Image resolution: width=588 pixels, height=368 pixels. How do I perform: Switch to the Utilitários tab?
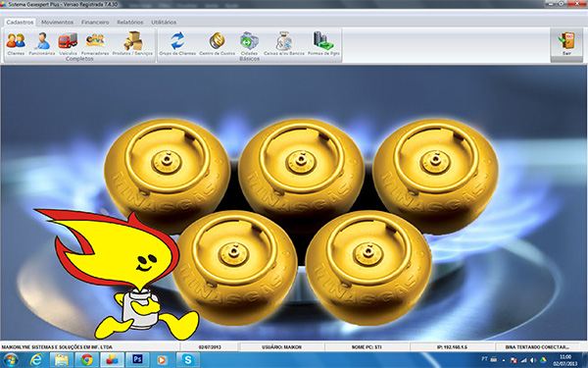(164, 23)
